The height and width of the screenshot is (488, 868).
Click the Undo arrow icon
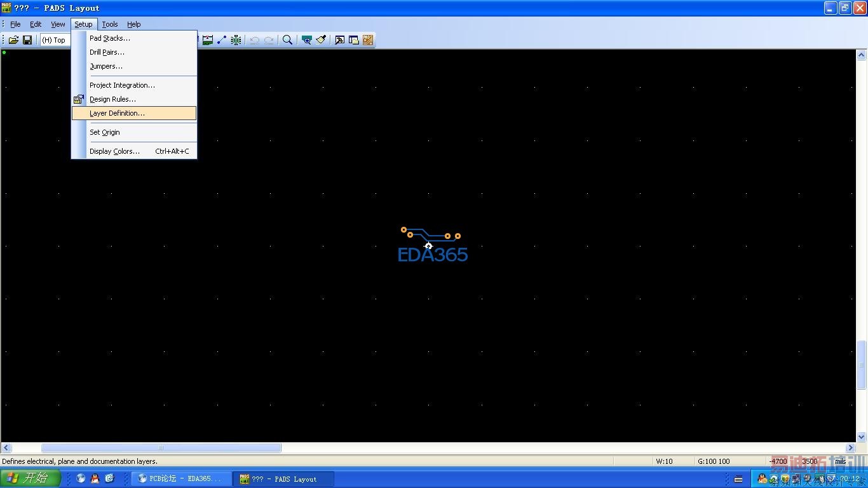pyautogui.click(x=255, y=40)
